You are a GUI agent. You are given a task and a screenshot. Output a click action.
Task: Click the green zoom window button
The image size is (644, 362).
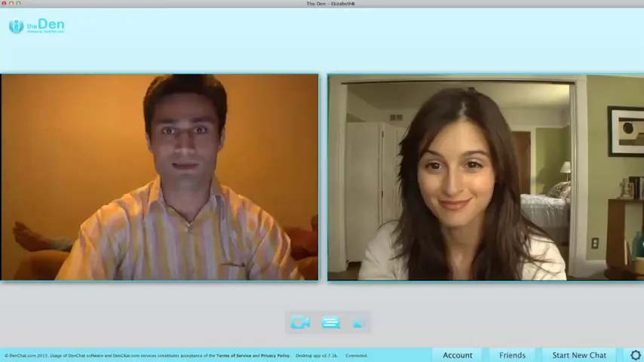pyautogui.click(x=18, y=3)
